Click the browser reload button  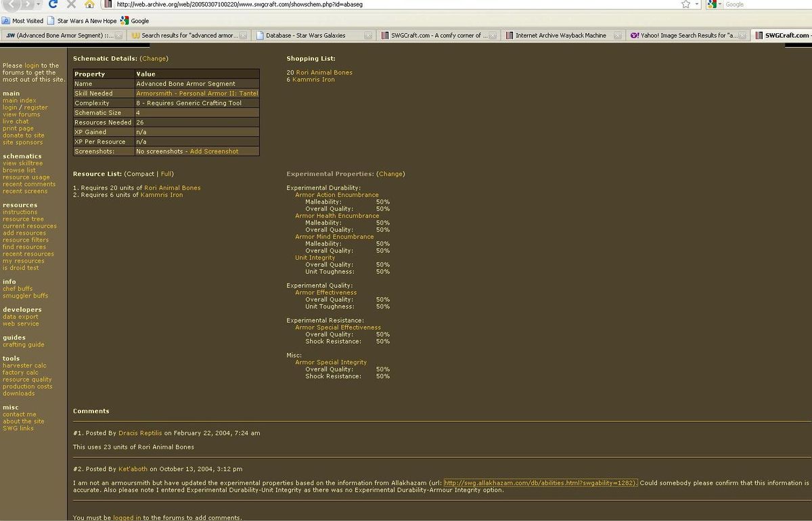(53, 4)
